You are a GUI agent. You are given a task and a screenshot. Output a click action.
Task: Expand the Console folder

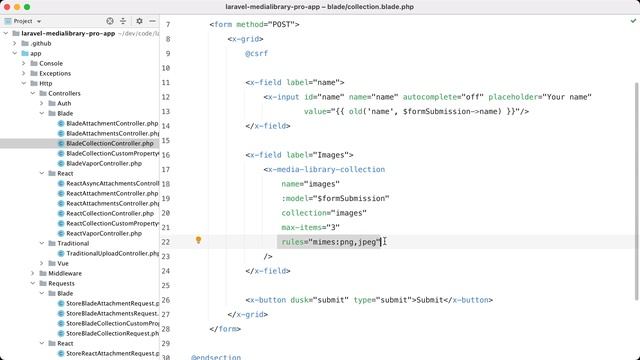click(x=24, y=63)
